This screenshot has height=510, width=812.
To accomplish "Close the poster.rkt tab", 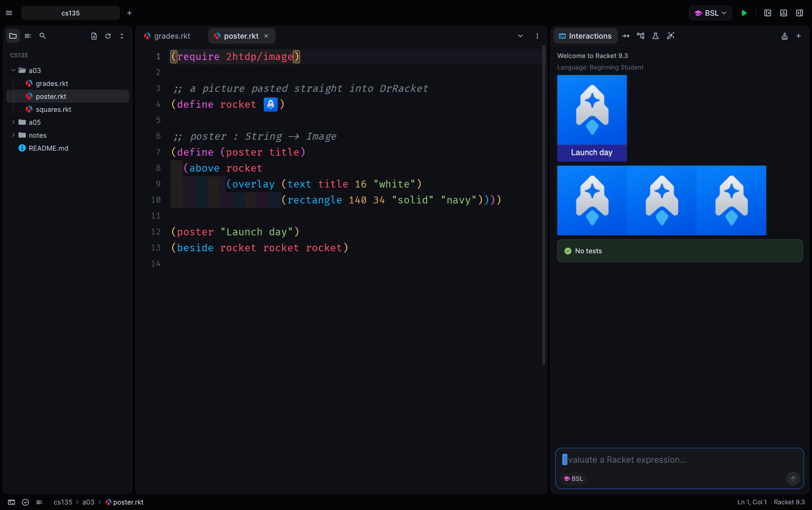I will (x=266, y=36).
